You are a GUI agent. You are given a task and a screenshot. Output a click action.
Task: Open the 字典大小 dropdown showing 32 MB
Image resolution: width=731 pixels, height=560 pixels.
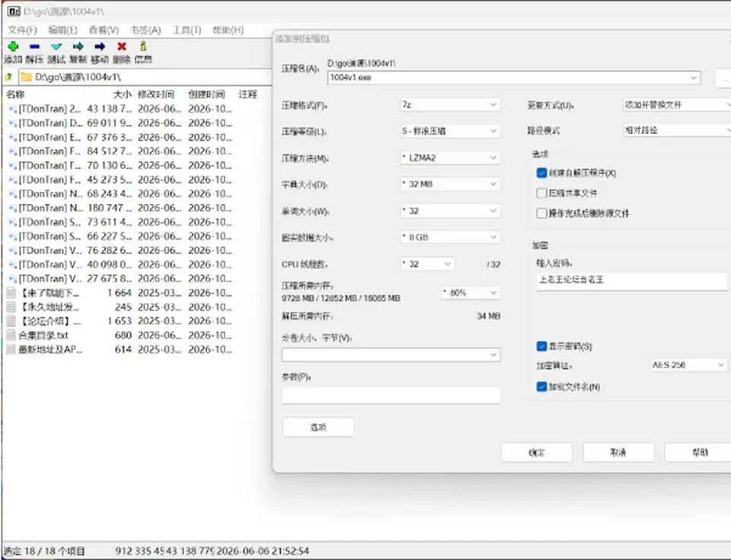click(x=450, y=184)
